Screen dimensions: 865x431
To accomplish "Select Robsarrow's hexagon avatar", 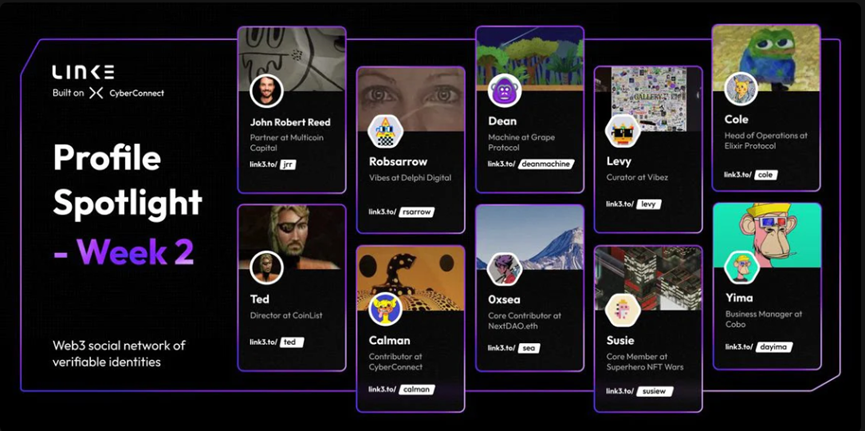I will (x=386, y=132).
